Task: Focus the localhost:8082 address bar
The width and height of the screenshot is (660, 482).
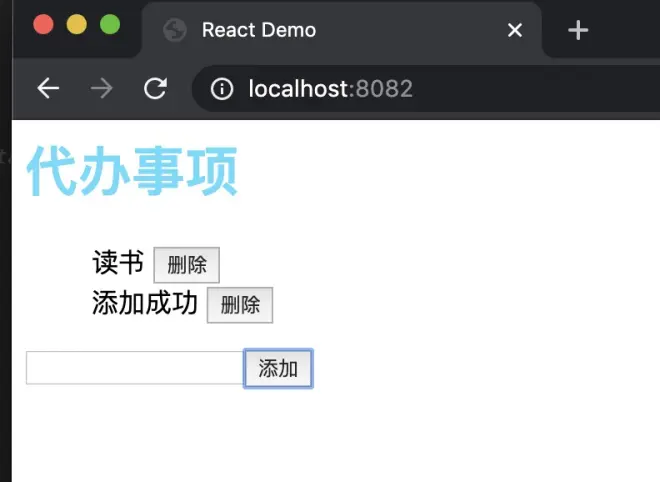Action: click(425, 89)
